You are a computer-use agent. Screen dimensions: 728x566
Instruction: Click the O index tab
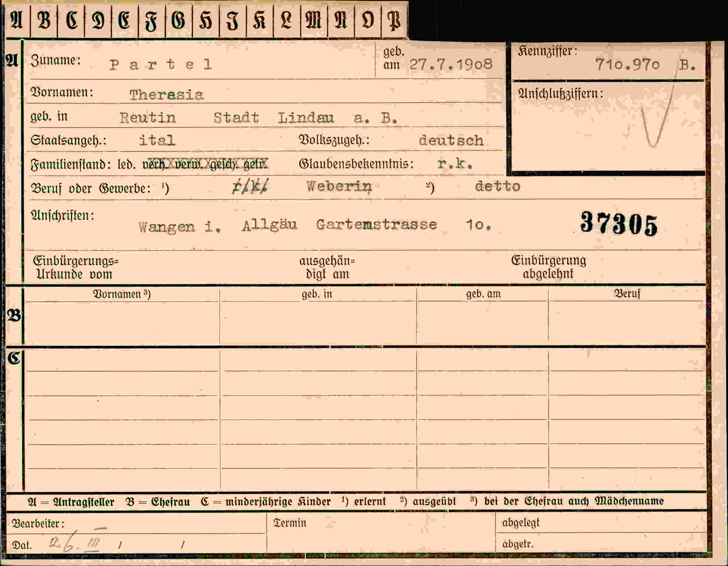[x=368, y=21]
